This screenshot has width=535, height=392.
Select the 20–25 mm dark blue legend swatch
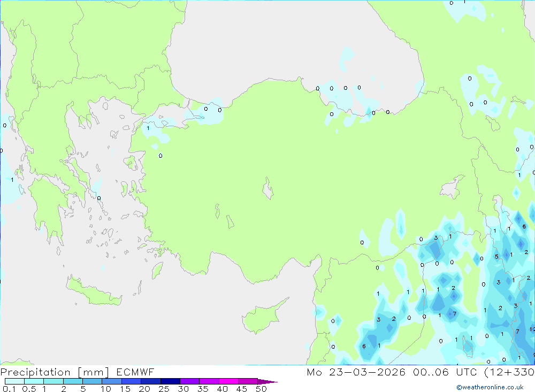tap(150, 381)
